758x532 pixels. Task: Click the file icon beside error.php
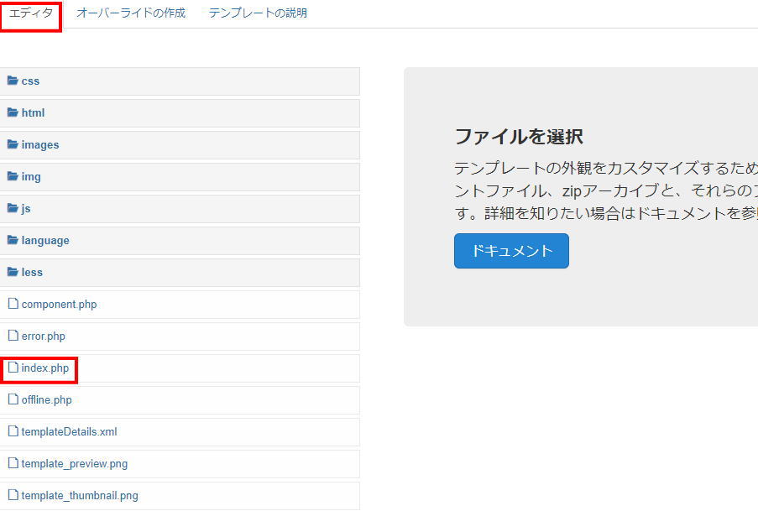[13, 336]
